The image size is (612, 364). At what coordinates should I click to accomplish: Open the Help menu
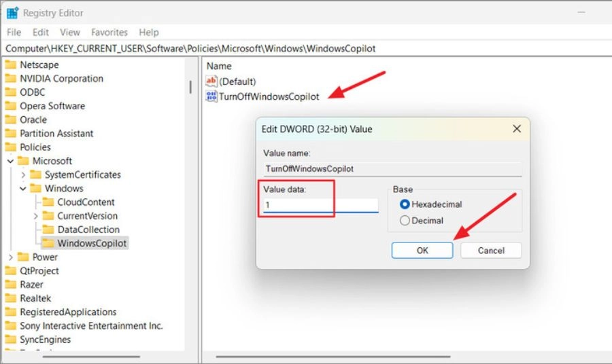[x=149, y=33]
